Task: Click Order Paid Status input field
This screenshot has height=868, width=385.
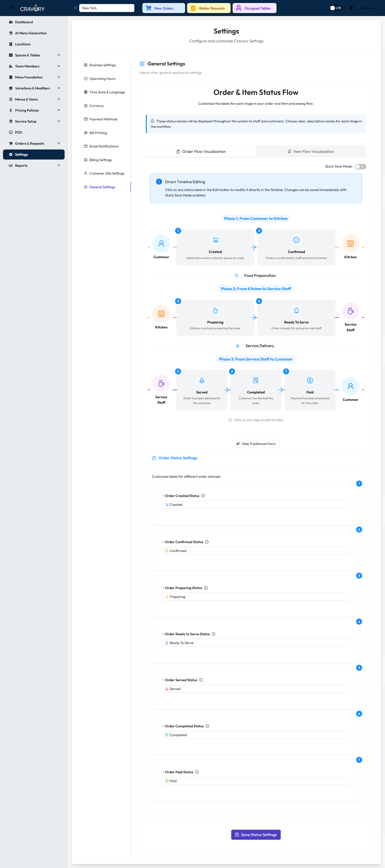Action: coord(256,781)
